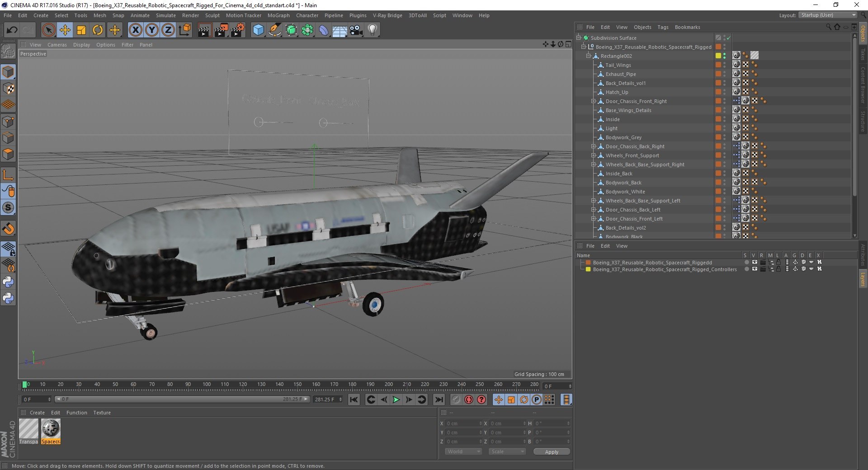Toggle coordinate system icon
The height and width of the screenshot is (470, 868).
[x=184, y=30]
